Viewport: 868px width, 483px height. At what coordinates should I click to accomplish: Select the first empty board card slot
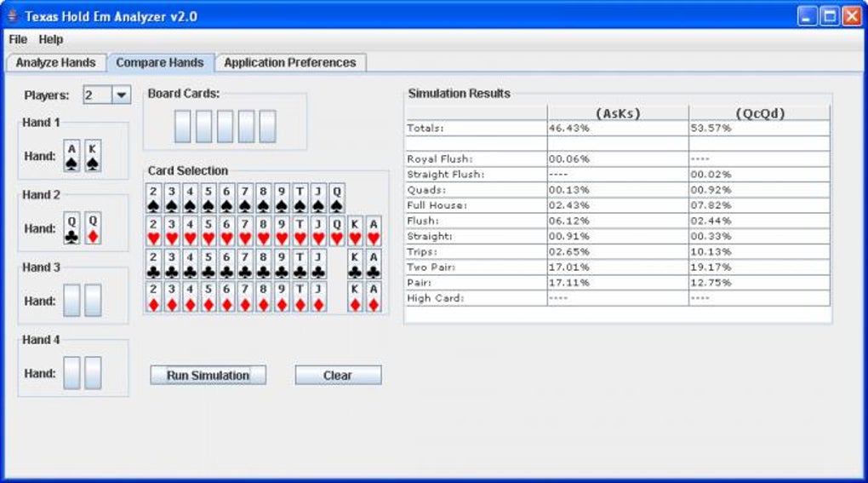click(182, 126)
